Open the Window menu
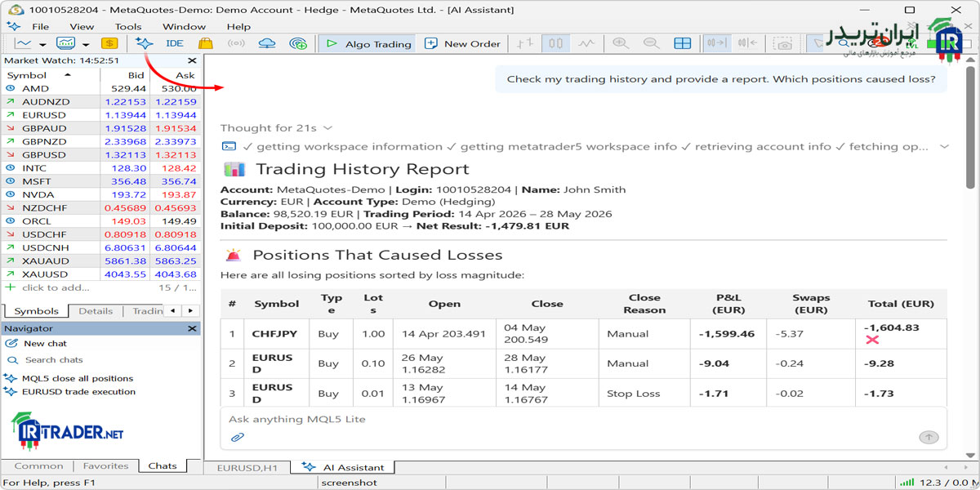The image size is (980, 490). point(185,26)
